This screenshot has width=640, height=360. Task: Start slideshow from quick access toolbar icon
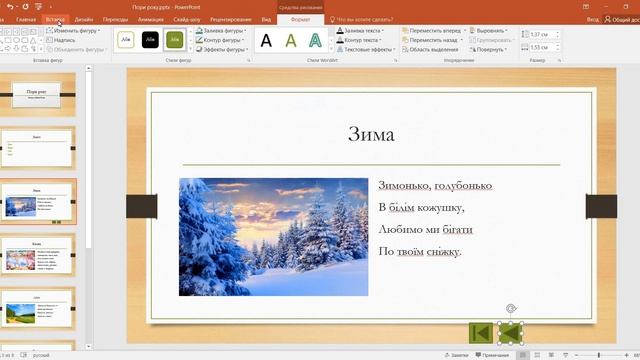click(x=38, y=7)
